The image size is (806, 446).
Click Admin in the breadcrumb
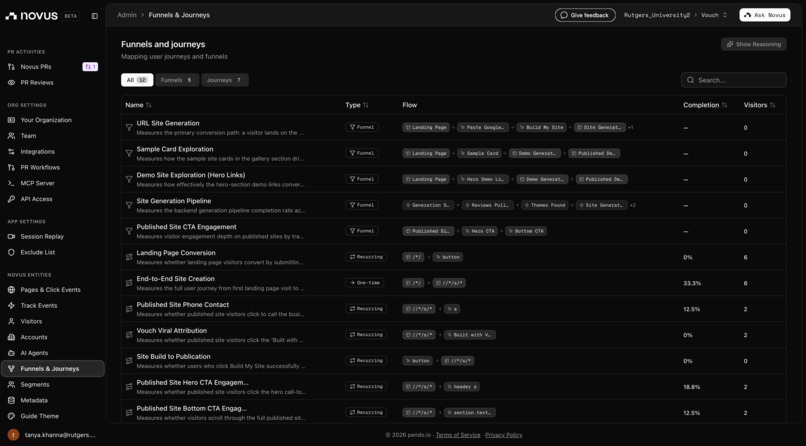[x=127, y=15]
